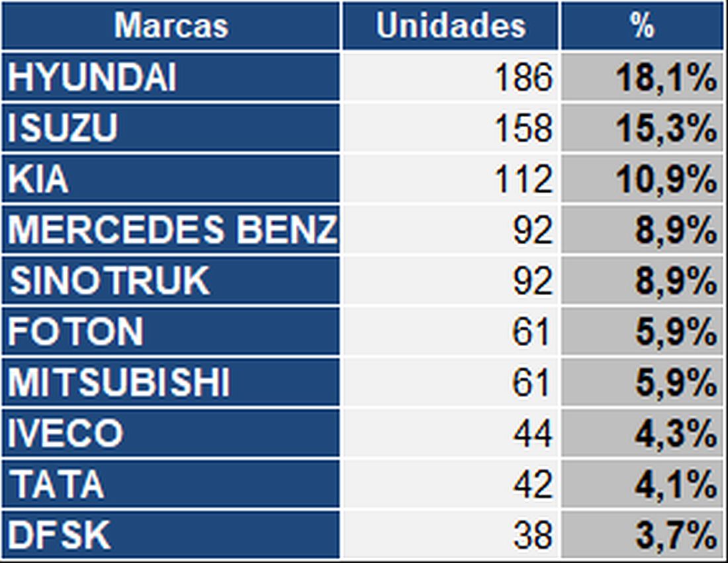This screenshot has height=563, width=728.
Task: Select the SINOTRUK brand cell
Action: point(171,281)
